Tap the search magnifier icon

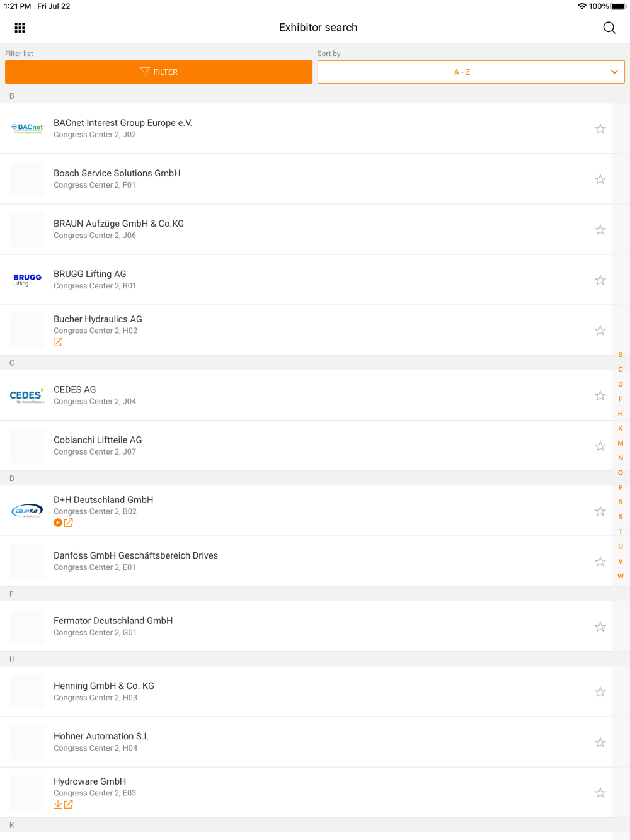pos(609,28)
